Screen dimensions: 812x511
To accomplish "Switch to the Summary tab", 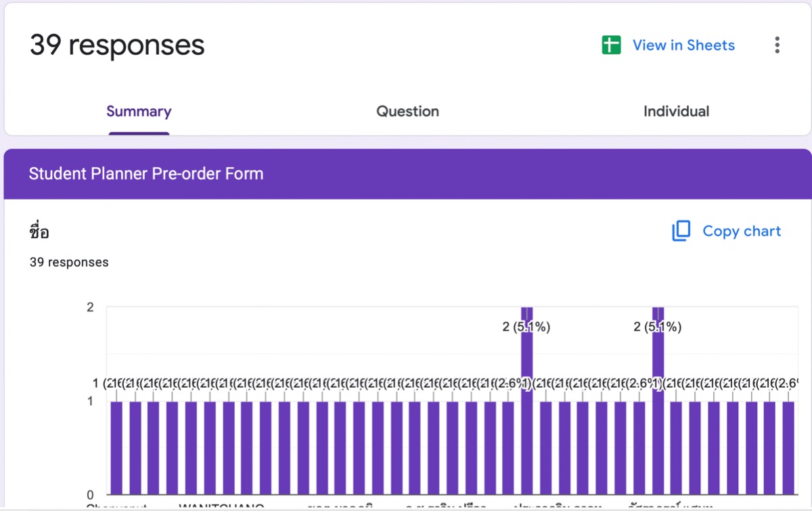I will pos(139,112).
